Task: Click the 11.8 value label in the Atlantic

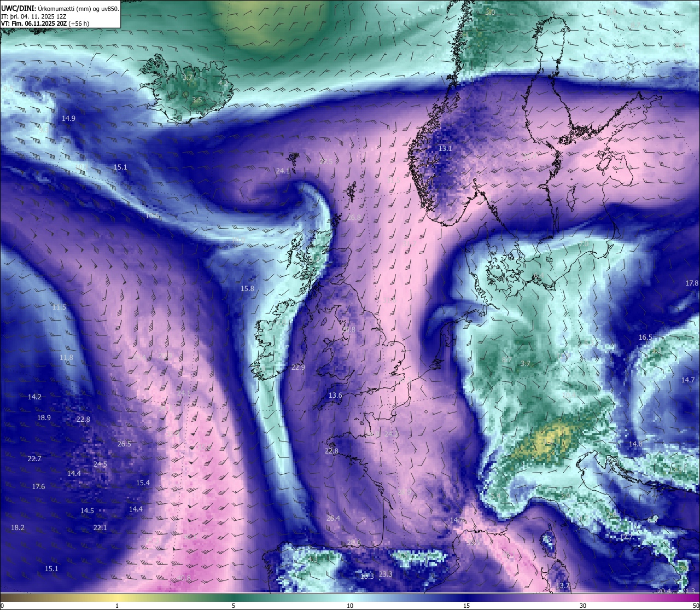Action: tap(66, 358)
